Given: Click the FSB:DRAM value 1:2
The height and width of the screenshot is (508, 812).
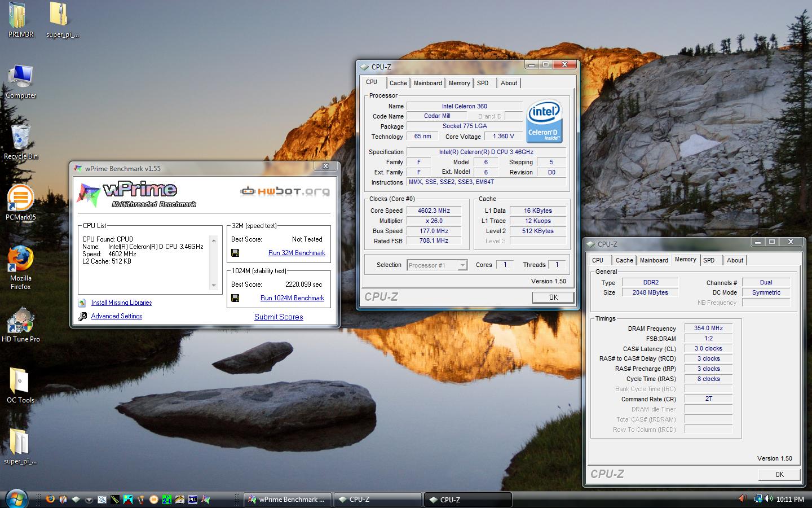Looking at the screenshot, I should [708, 338].
